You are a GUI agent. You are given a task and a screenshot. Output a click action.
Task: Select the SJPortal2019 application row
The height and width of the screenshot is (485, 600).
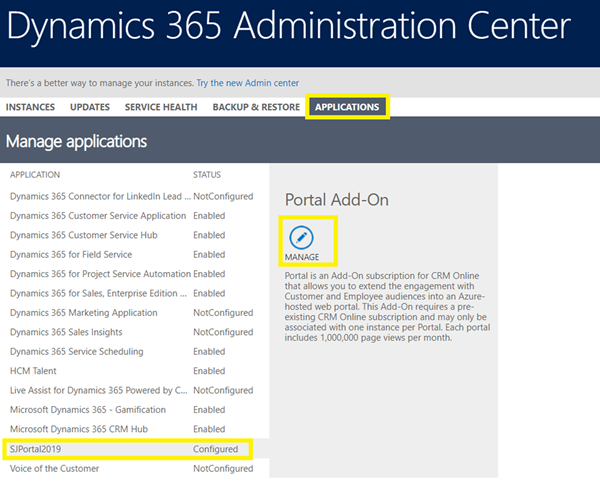(41, 449)
